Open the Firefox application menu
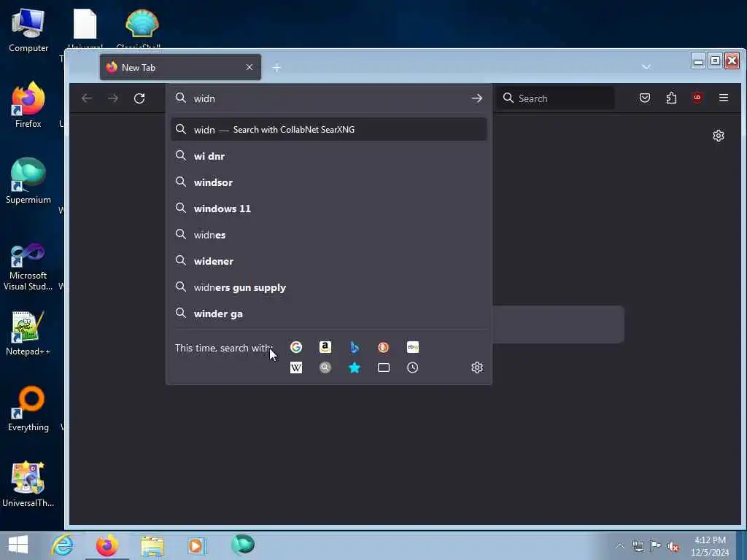This screenshot has height=560, width=747. point(723,98)
